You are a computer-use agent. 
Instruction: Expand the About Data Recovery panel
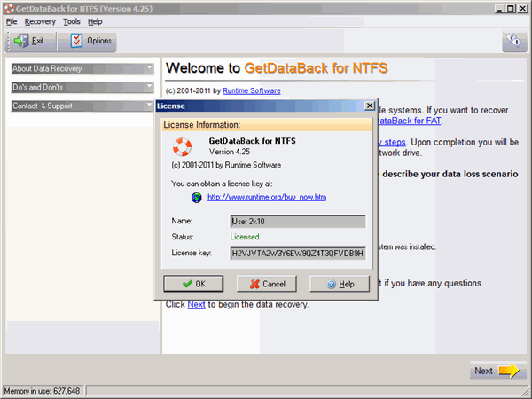(82, 69)
